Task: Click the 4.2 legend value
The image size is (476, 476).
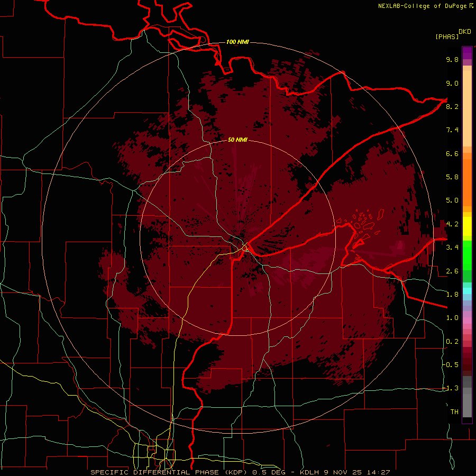Action: coord(452,224)
